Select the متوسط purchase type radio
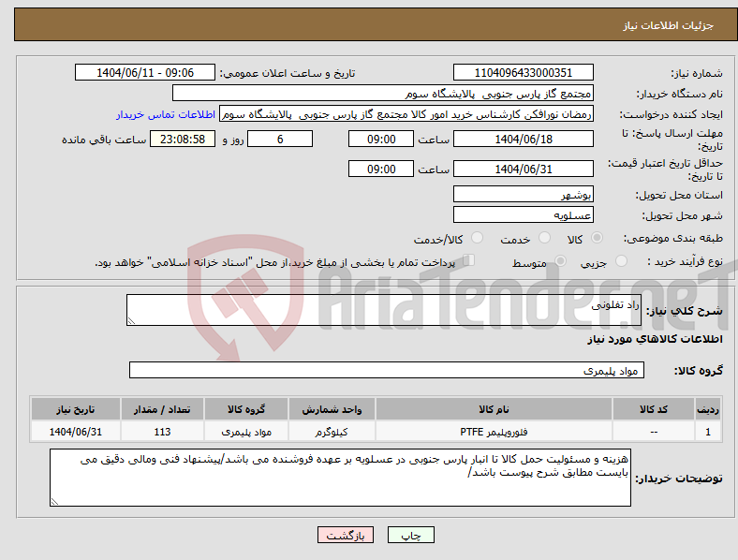The width and height of the screenshot is (738, 560). pos(560,260)
